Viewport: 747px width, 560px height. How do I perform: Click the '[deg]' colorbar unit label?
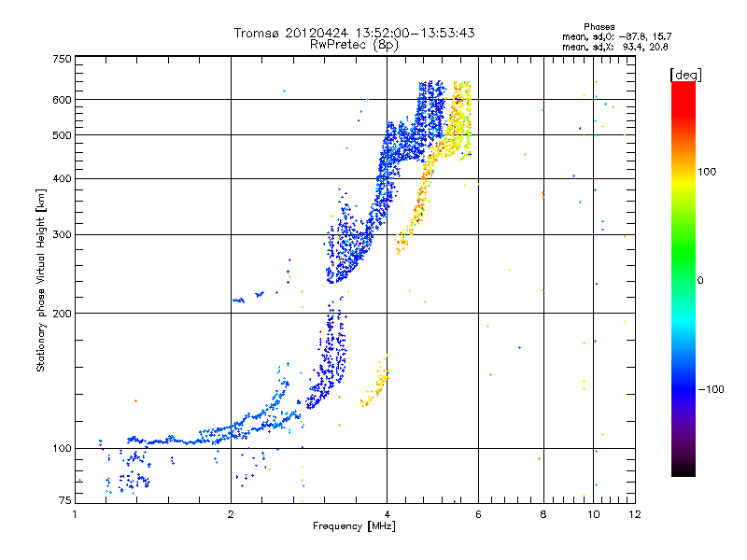(685, 75)
